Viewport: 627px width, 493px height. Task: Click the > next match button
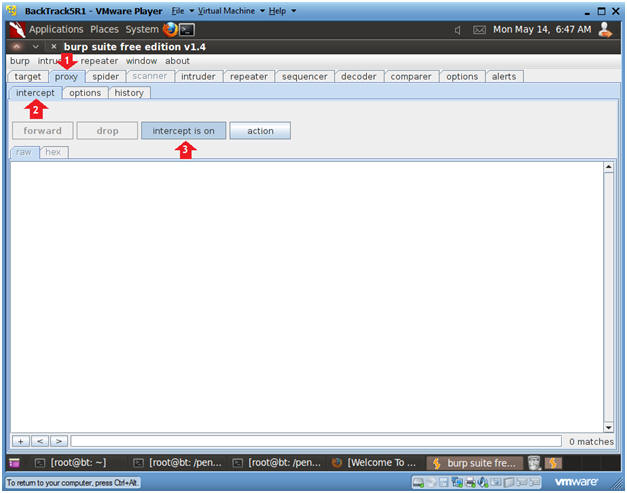tap(59, 441)
